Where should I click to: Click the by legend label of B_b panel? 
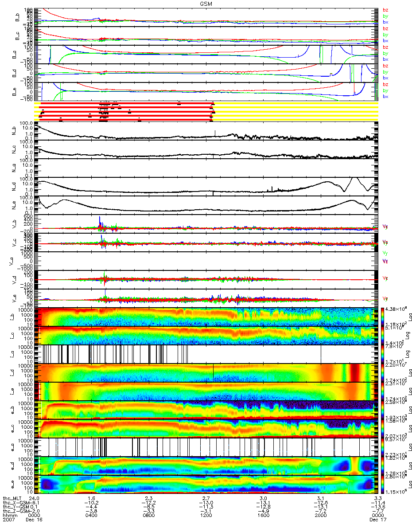pyautogui.click(x=385, y=16)
